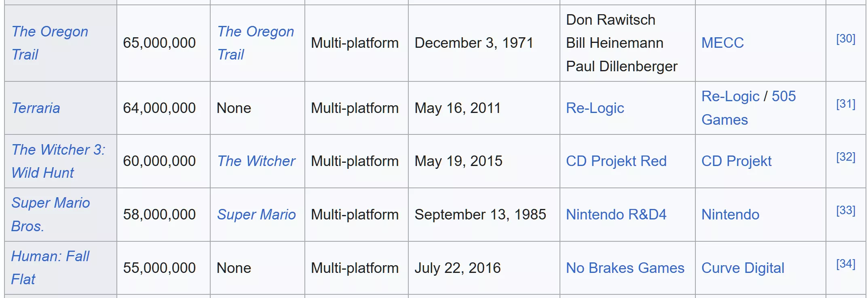Open the Super Mario Bros. game link

tap(51, 203)
